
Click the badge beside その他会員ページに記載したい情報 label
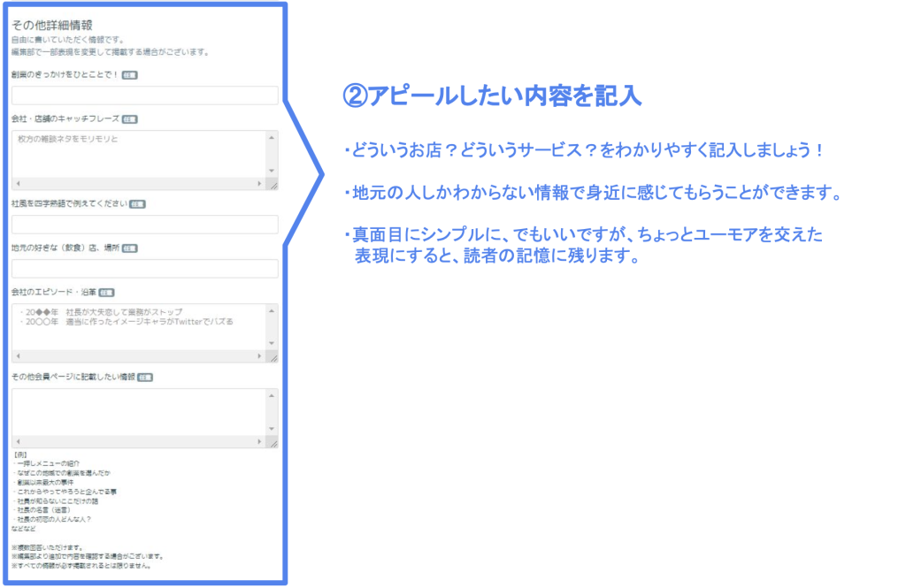pyautogui.click(x=145, y=378)
